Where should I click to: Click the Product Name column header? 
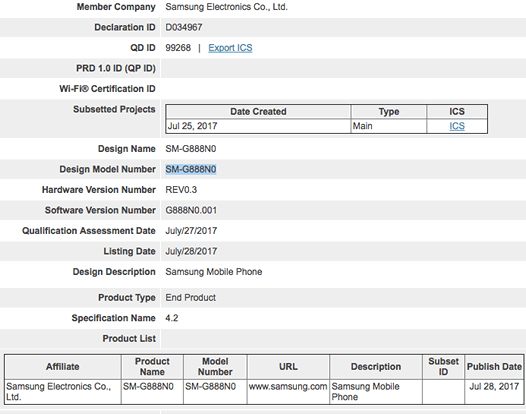152,367
